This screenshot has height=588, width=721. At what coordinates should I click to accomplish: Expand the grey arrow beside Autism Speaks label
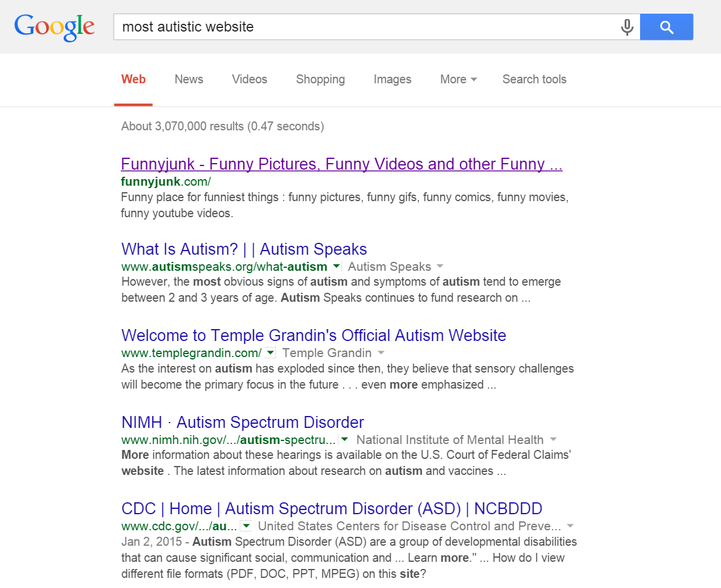(x=440, y=266)
